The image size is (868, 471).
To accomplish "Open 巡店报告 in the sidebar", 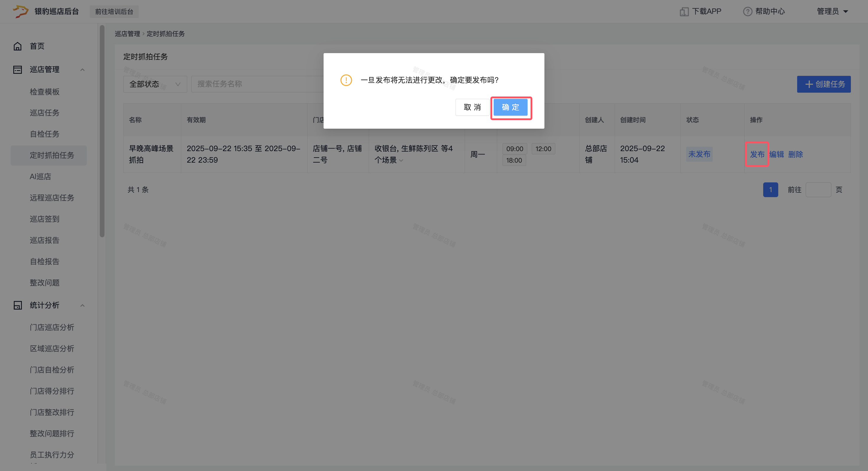I will pos(45,240).
